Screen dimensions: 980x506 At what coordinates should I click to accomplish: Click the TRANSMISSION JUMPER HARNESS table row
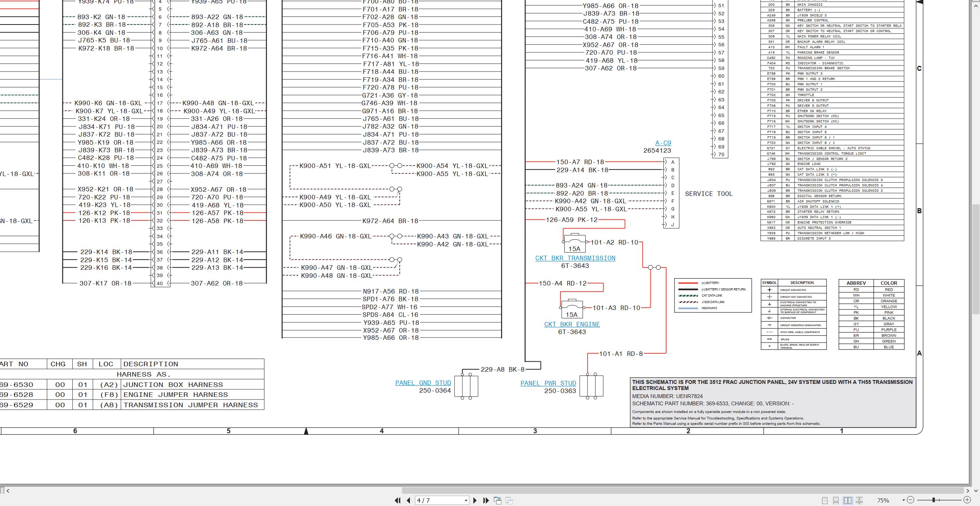132,405
